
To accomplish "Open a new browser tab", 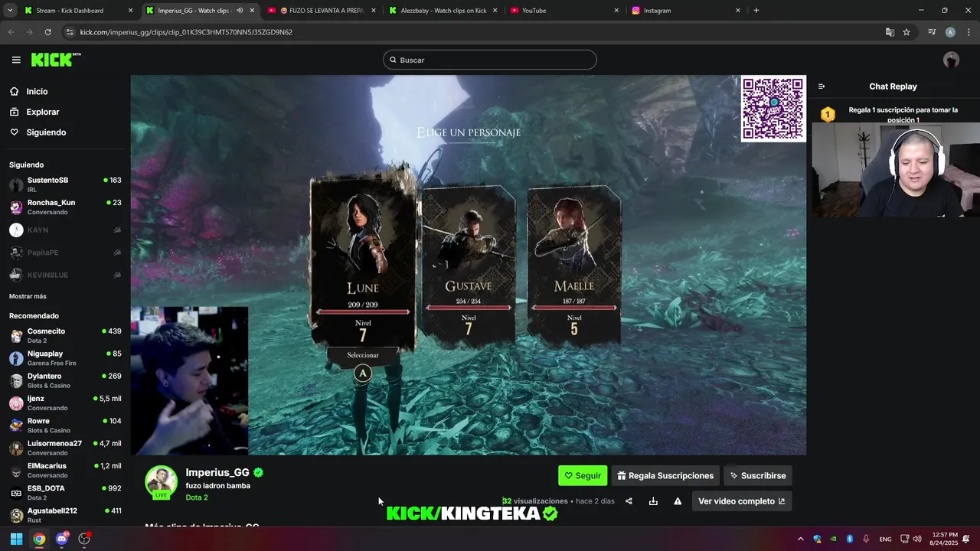I will [x=756, y=11].
